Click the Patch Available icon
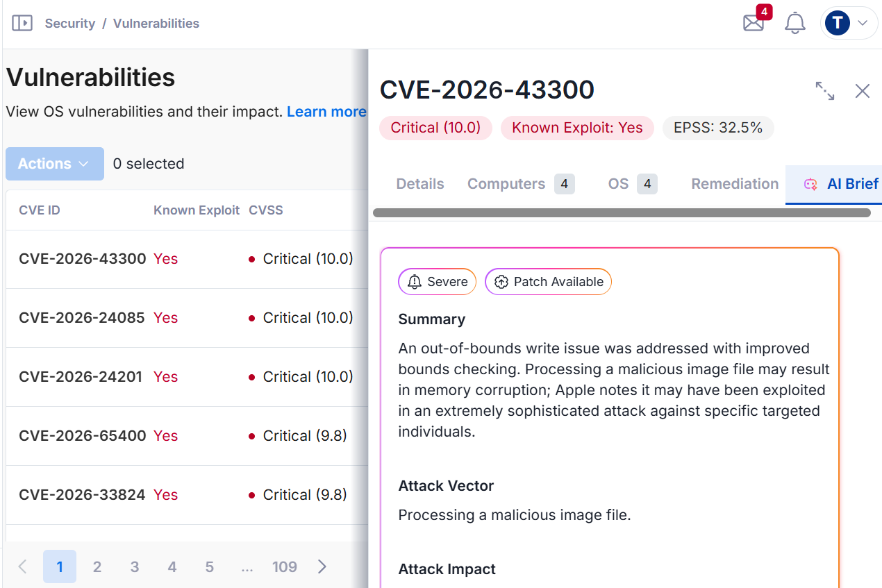882x588 pixels. tap(501, 282)
